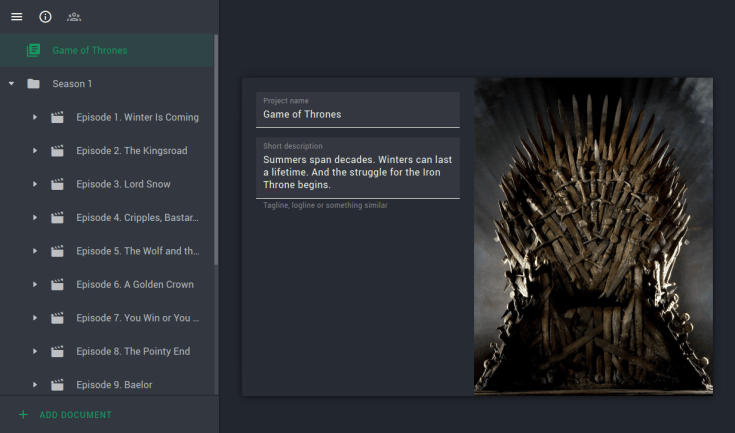Collapse the Season 1 folder
The image size is (735, 433).
click(11, 84)
